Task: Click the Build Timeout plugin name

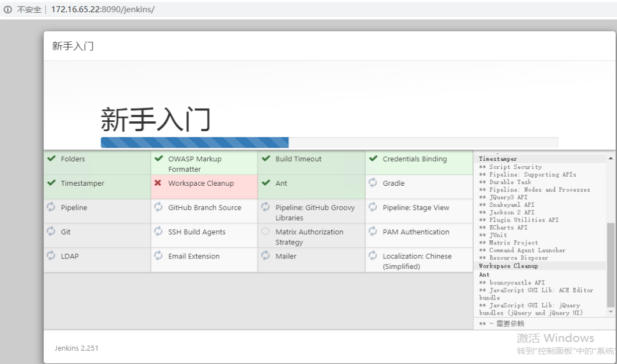Action: [x=298, y=159]
